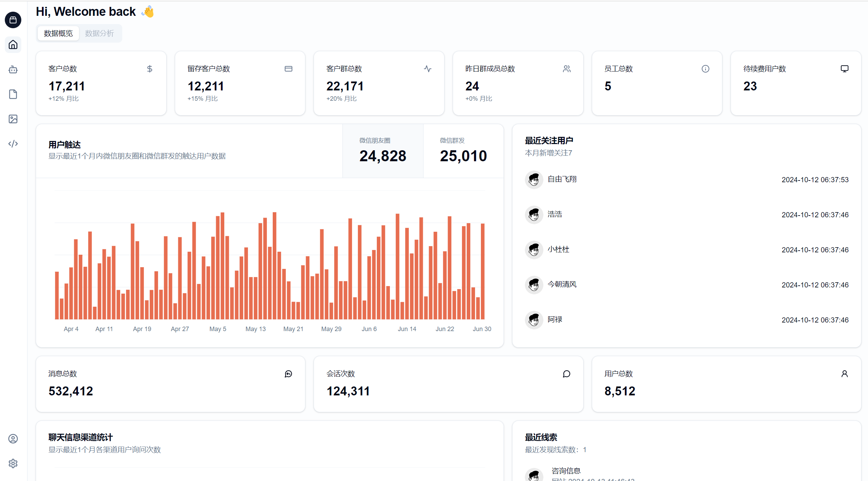Click 本月新增关注7 subtitle
868x481 pixels.
549,153
